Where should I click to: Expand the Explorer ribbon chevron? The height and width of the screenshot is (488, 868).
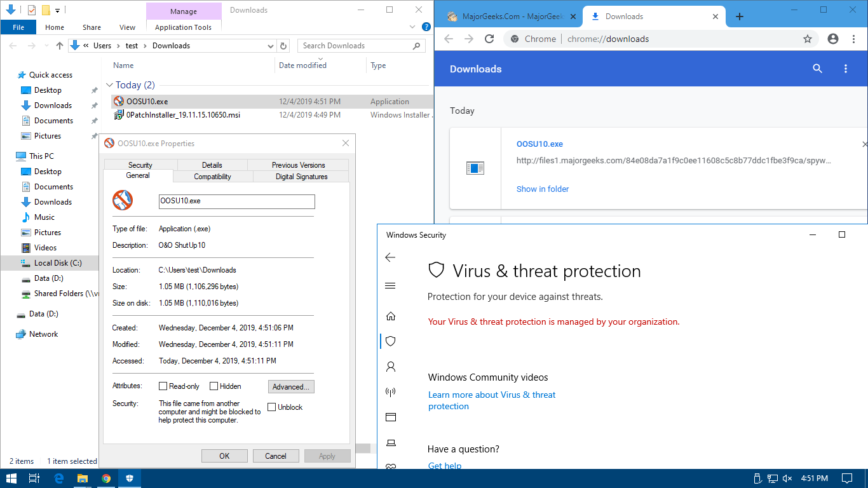(414, 27)
